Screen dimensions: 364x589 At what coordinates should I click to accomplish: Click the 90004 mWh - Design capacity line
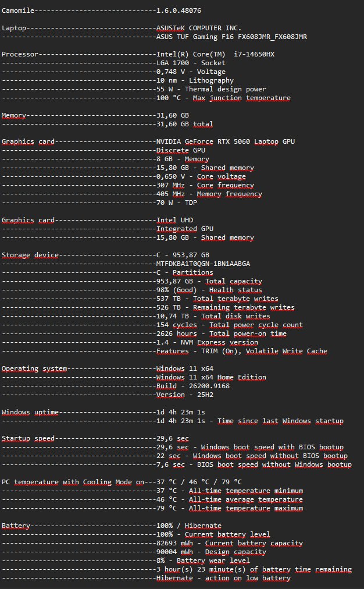click(211, 552)
